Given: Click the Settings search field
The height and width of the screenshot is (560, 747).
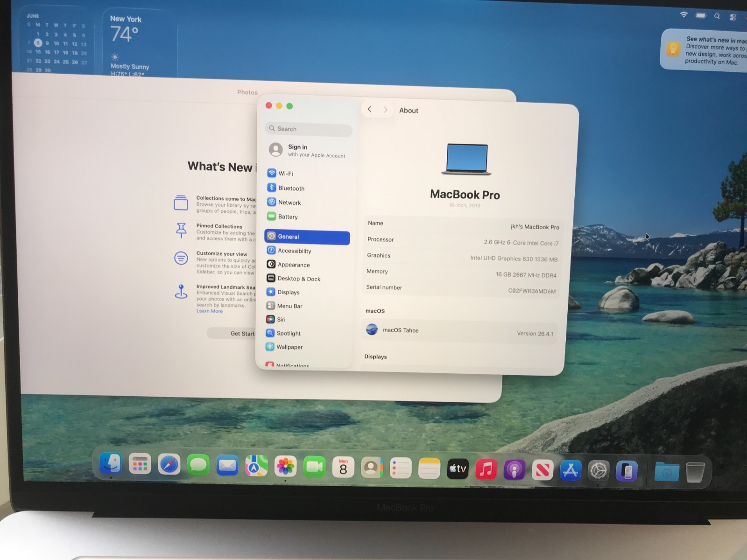Looking at the screenshot, I should [309, 129].
